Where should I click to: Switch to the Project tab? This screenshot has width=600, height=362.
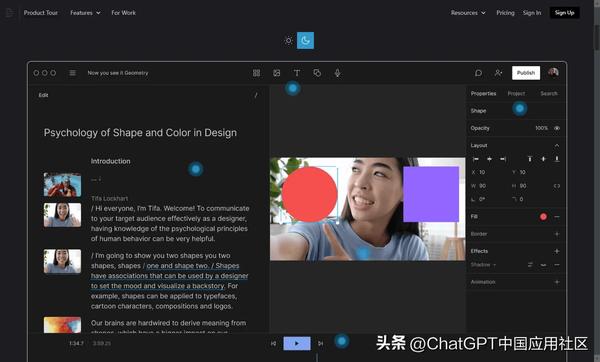[516, 93]
